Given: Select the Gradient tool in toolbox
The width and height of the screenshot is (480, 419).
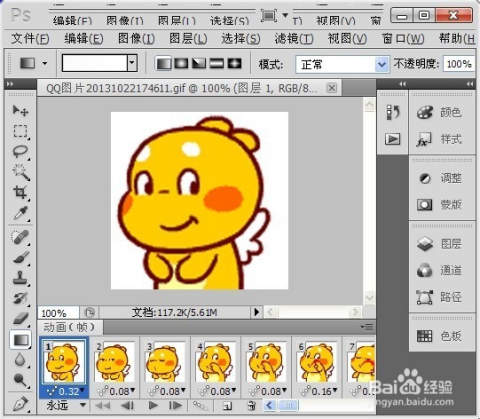Looking at the screenshot, I should [20, 340].
